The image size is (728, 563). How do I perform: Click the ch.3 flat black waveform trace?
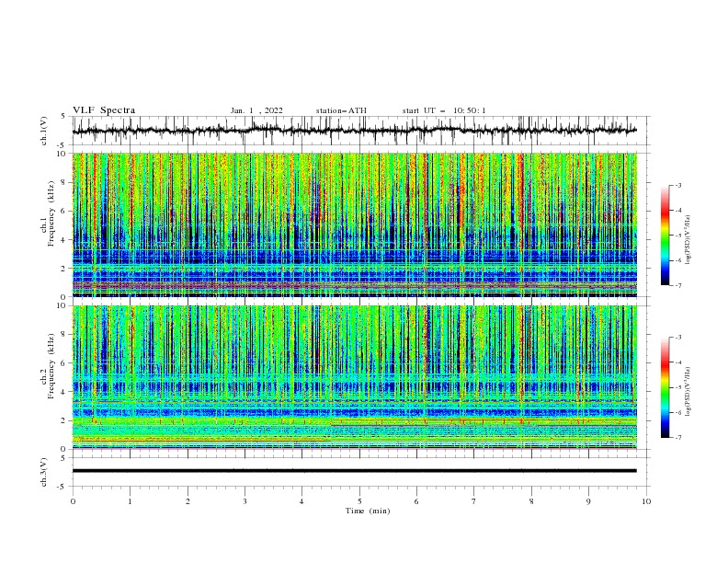click(354, 471)
